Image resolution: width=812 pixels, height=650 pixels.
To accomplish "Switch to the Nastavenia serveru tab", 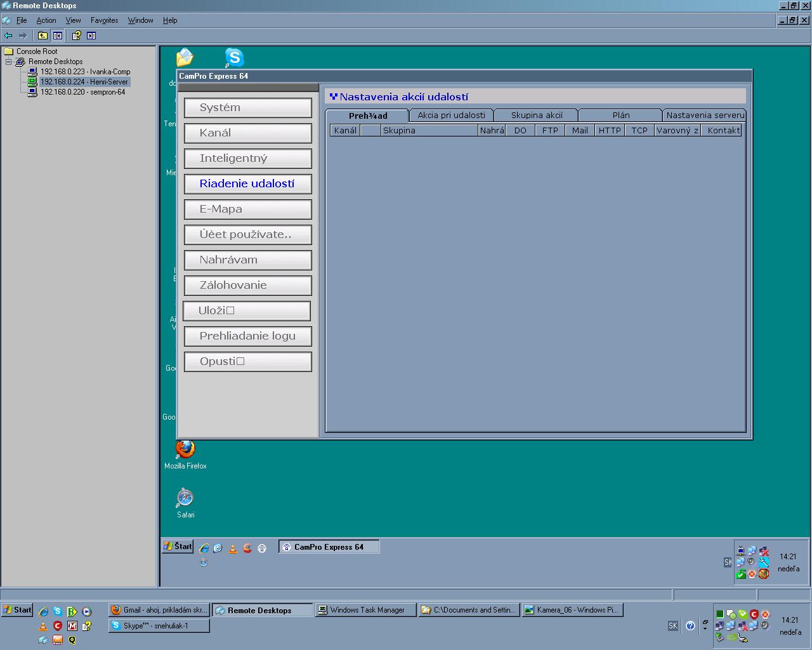I will pyautogui.click(x=704, y=115).
